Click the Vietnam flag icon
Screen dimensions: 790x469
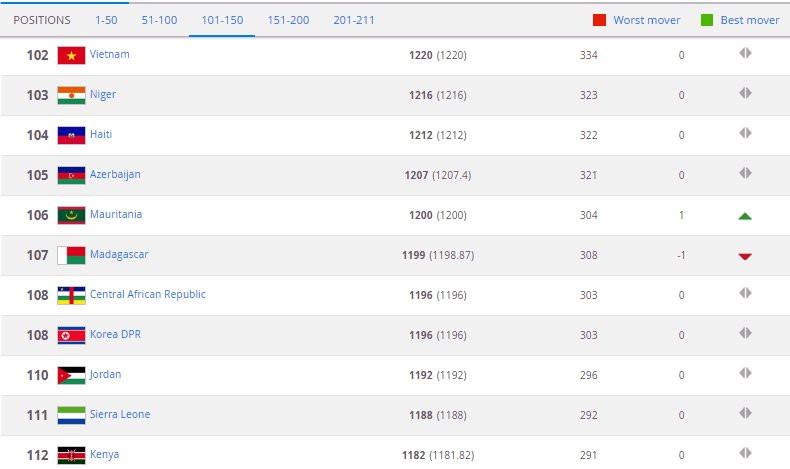[71, 55]
